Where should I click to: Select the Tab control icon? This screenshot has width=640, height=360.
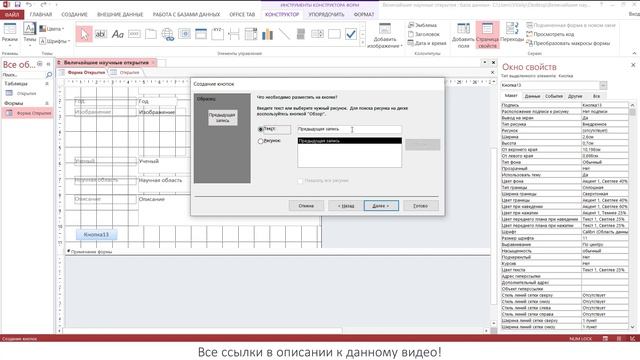pyautogui.click(x=151, y=34)
